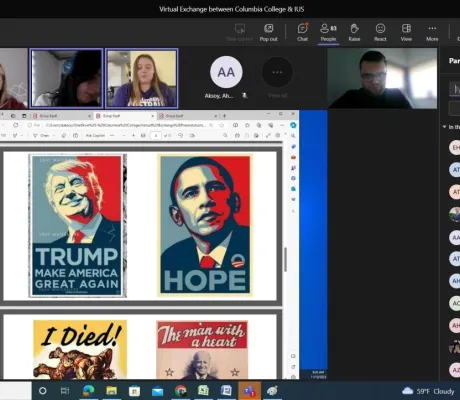Image resolution: width=460 pixels, height=400 pixels.
Task: Select participant avatar AZ
Action: point(455,370)
